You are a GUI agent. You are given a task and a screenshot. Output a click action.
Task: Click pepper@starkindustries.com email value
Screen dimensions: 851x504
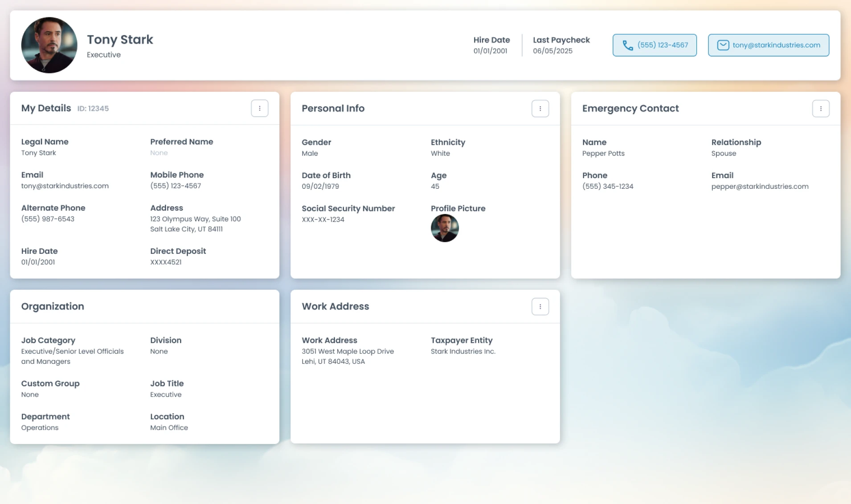coord(760,186)
